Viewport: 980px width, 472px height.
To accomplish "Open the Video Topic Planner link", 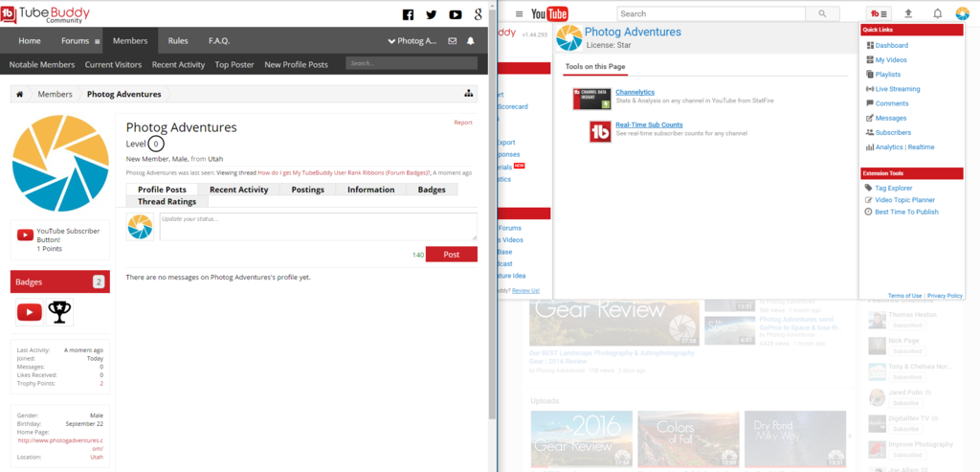I will [905, 200].
